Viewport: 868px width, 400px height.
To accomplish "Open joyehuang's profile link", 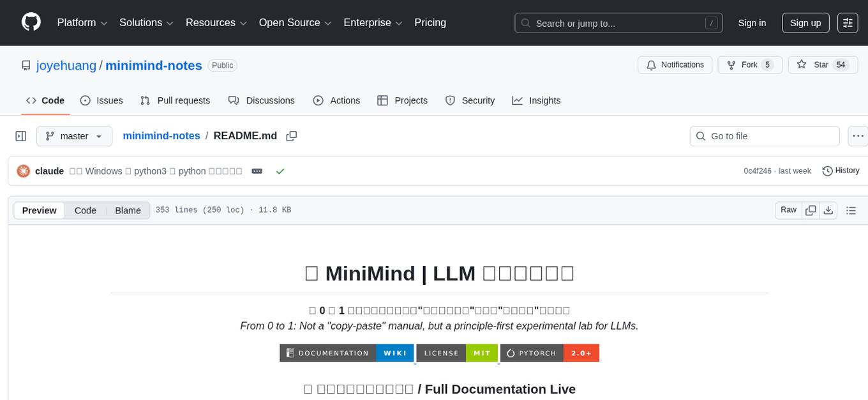I will coord(66,65).
